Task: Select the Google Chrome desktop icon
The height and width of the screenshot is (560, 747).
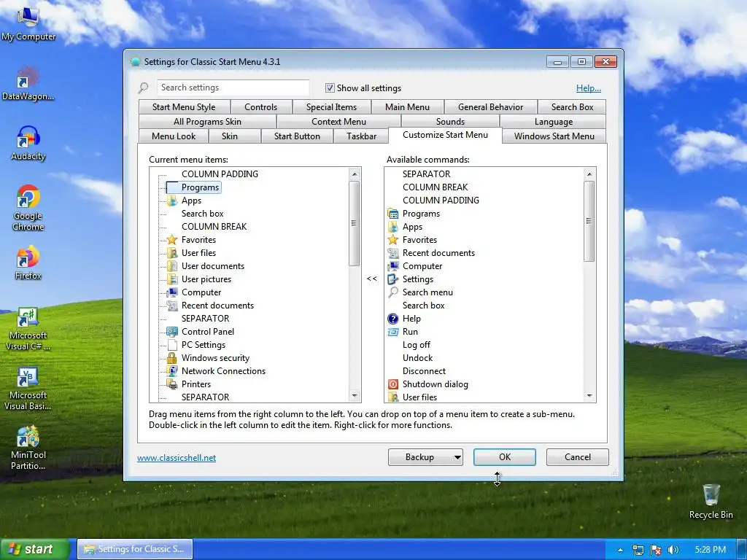Action: [x=28, y=208]
